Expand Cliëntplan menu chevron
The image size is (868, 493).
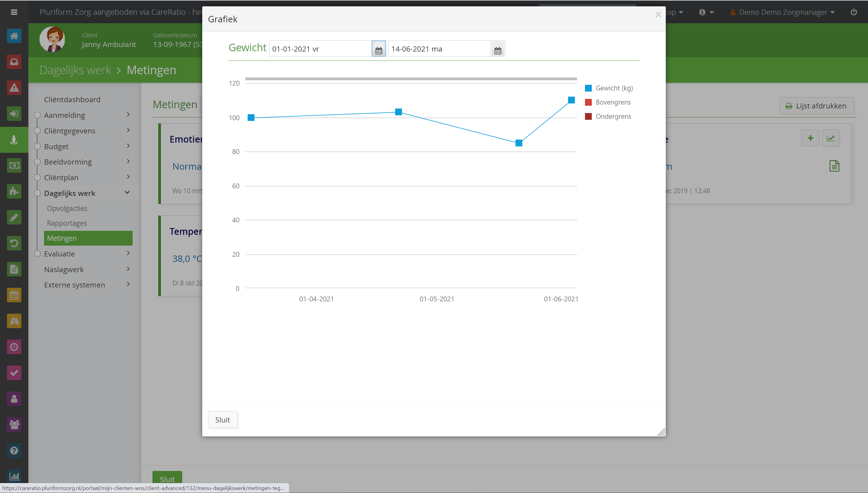coord(128,177)
